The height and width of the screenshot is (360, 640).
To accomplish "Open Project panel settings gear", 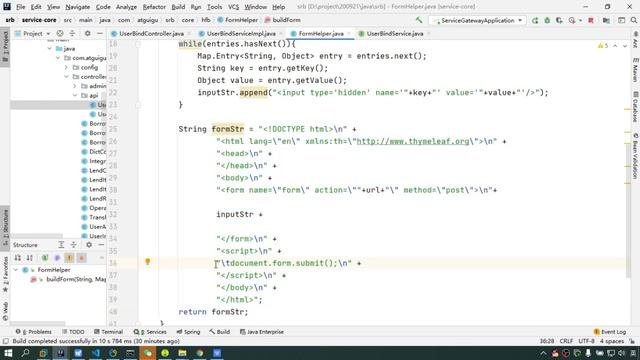I will 87,33.
